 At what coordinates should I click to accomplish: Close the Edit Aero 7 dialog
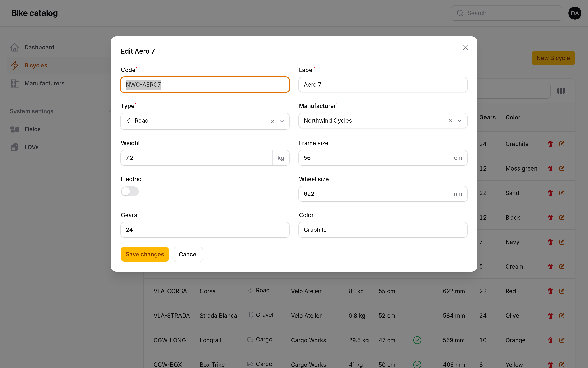click(465, 48)
